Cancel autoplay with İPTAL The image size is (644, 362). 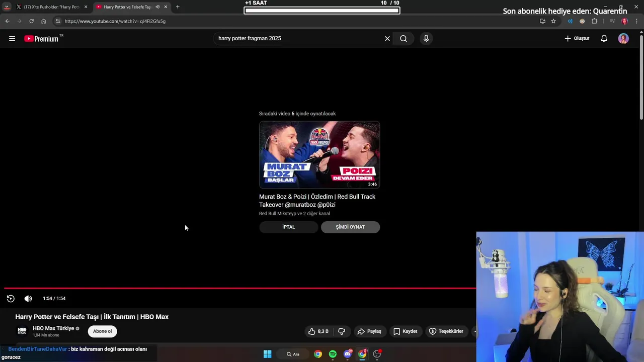(289, 227)
